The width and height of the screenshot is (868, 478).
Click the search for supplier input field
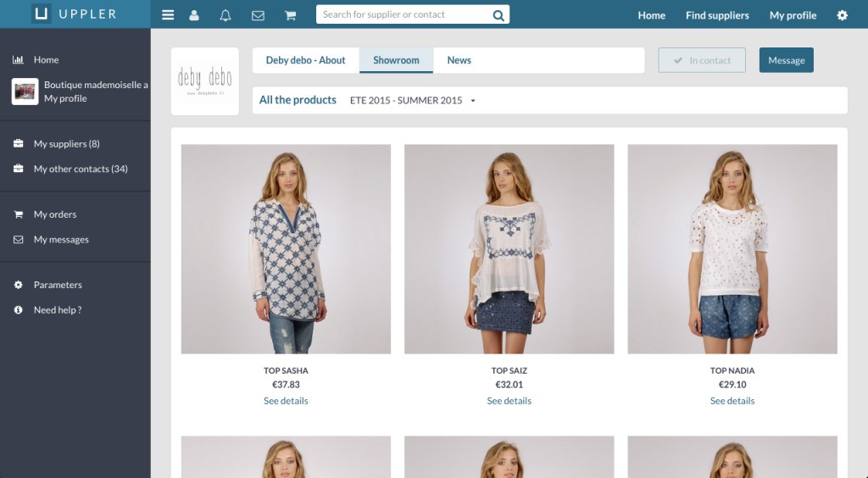point(403,14)
